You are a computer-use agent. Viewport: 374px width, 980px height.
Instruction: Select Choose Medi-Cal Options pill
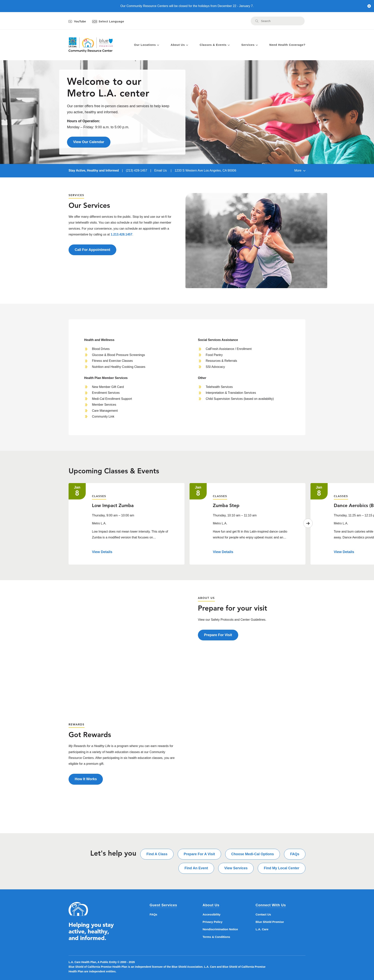tap(252, 854)
